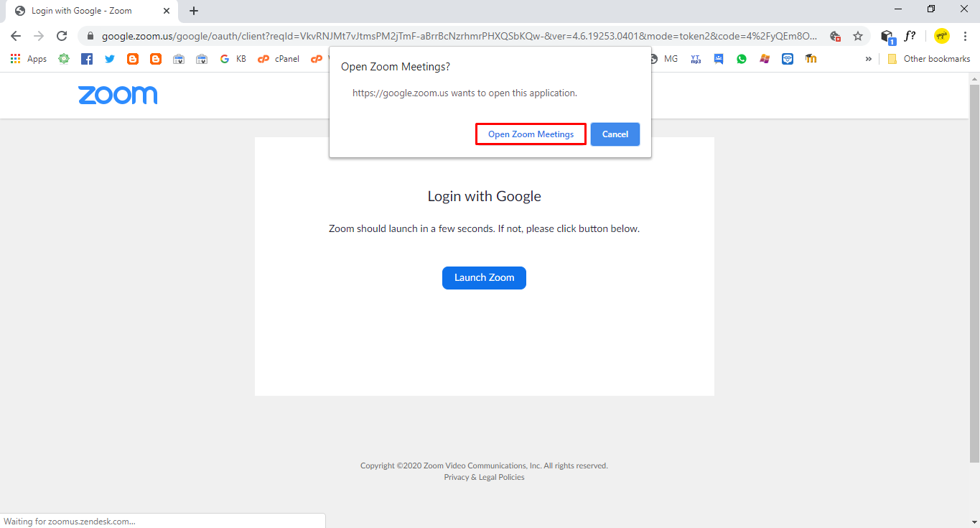Open the Facebook bookmark
This screenshot has width=980, height=528.
click(87, 59)
